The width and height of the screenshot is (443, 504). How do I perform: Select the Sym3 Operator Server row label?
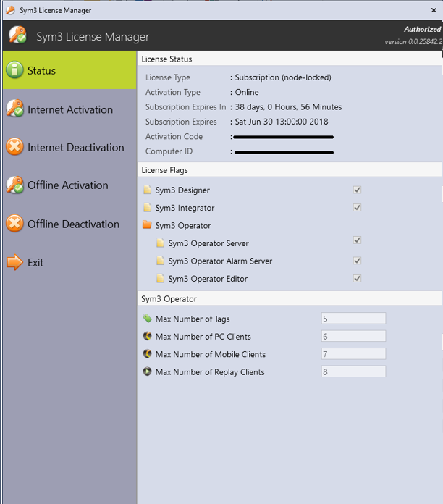pos(208,243)
